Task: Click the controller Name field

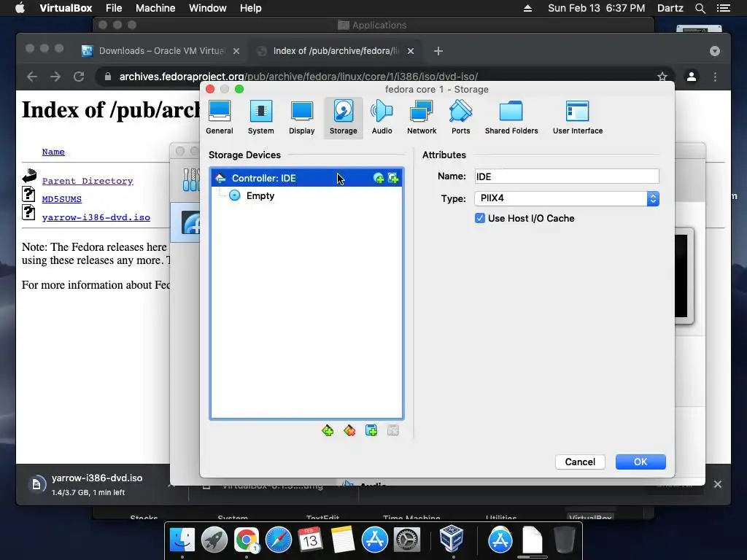Action: pos(566,176)
